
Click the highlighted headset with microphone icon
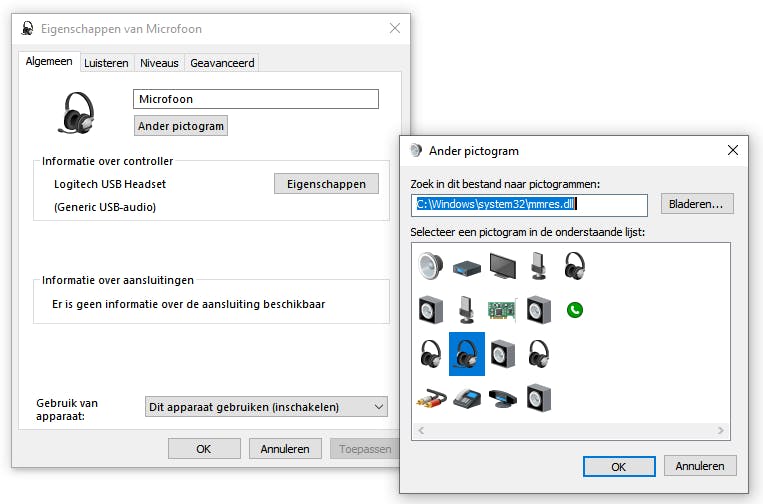click(466, 354)
